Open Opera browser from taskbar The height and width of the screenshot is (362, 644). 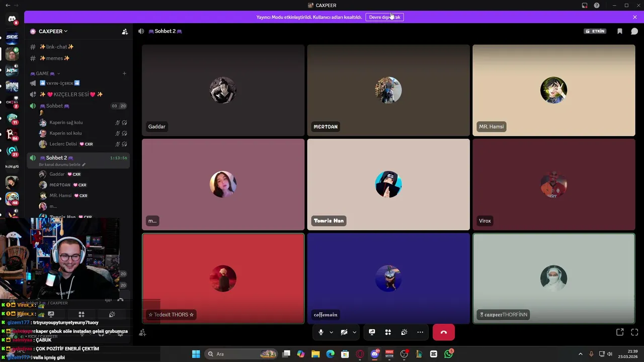point(360,354)
